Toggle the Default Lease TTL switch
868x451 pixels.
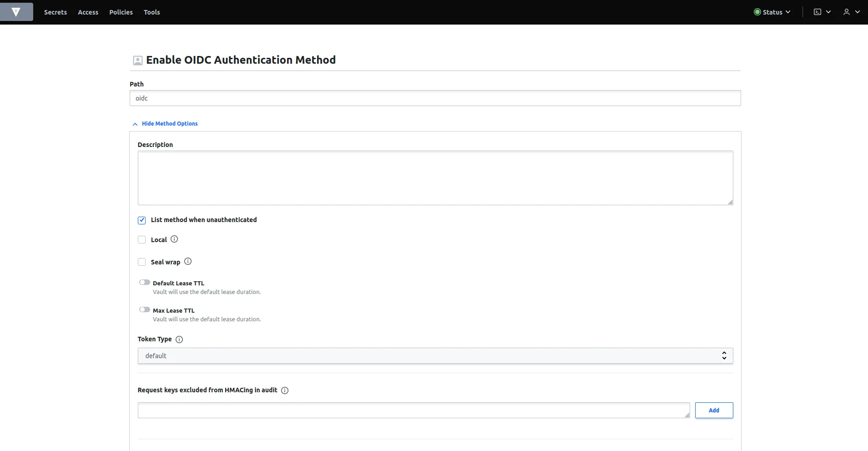point(145,282)
